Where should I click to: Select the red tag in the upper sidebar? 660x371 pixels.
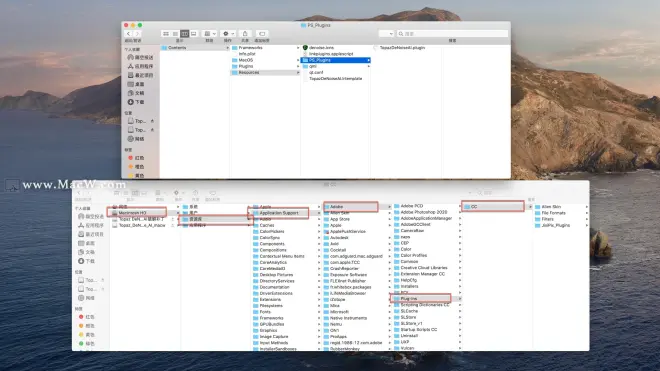136,158
